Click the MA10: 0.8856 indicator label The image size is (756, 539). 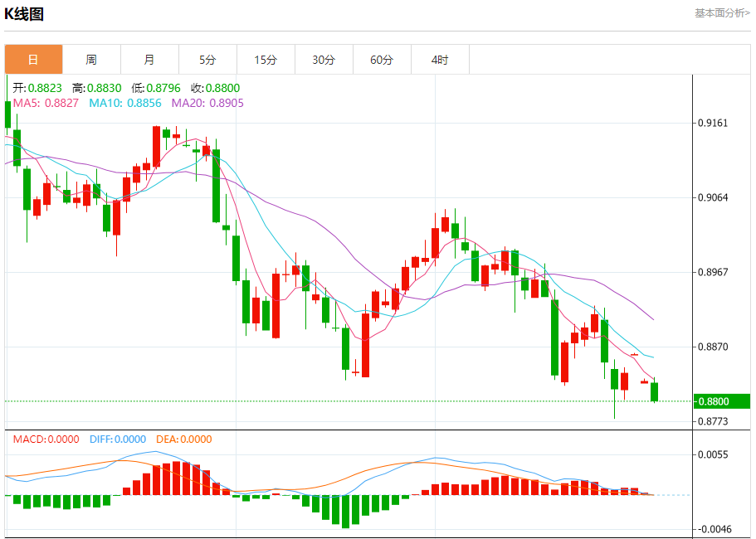(x=125, y=103)
